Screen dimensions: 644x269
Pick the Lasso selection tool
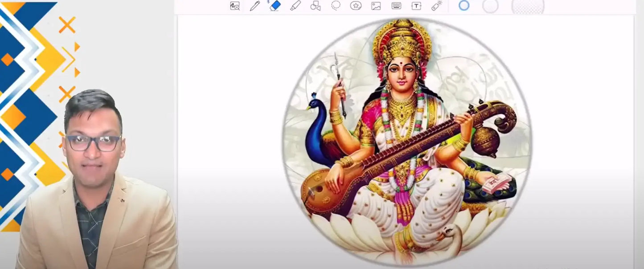click(336, 5)
